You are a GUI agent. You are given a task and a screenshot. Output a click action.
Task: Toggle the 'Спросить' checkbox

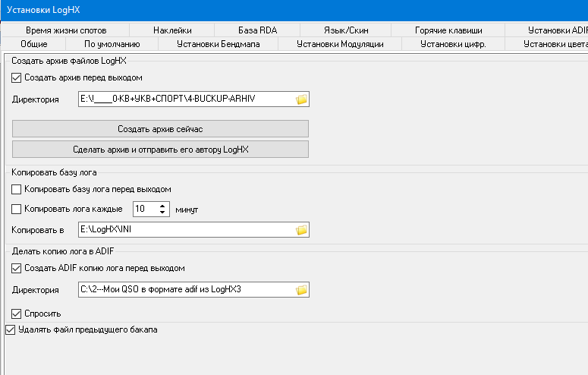pos(16,314)
